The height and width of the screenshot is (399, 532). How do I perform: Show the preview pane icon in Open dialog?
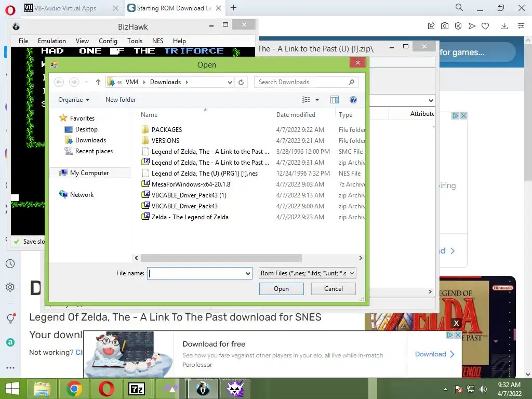click(x=335, y=100)
